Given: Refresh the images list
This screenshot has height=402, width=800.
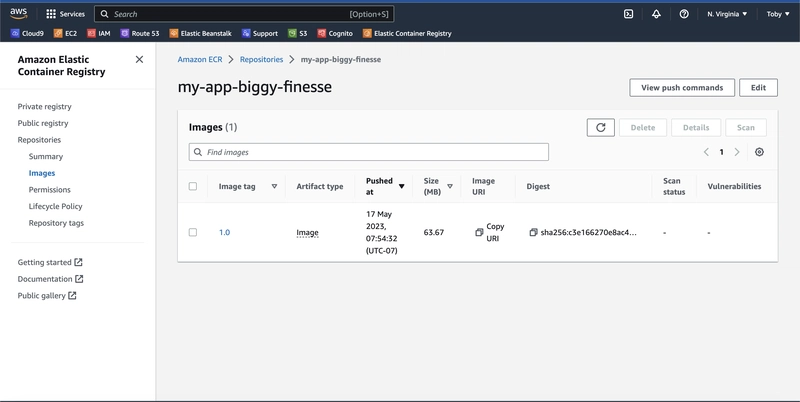Looking at the screenshot, I should [601, 128].
